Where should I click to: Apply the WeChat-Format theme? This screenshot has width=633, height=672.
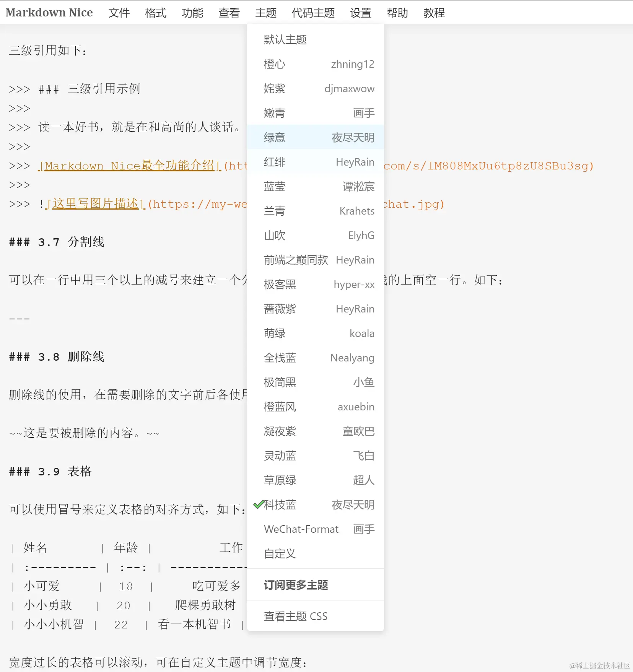[316, 529]
